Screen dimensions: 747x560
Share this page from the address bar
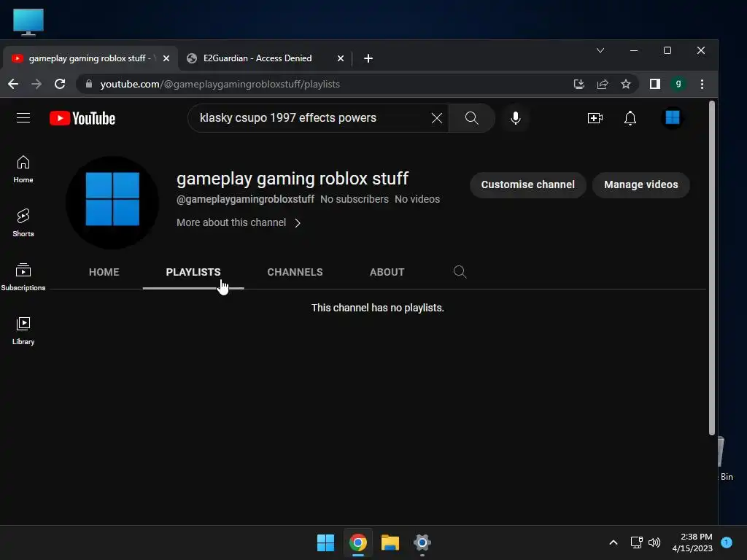[603, 84]
